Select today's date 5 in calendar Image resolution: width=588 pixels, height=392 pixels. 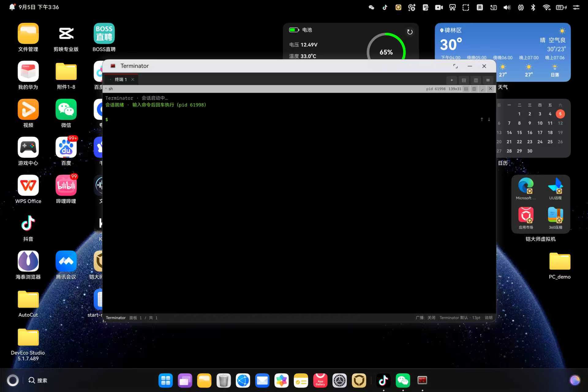(560, 114)
